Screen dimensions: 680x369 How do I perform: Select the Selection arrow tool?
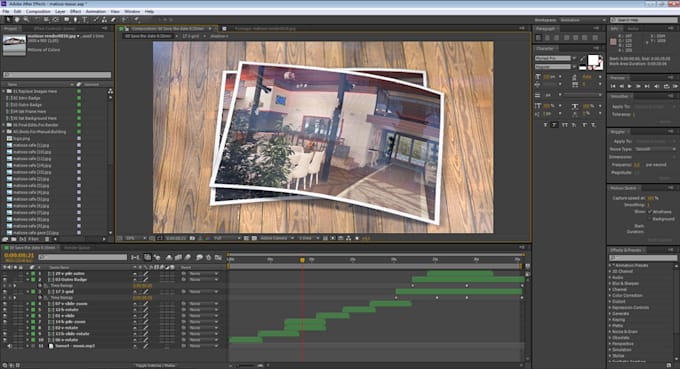coord(8,20)
